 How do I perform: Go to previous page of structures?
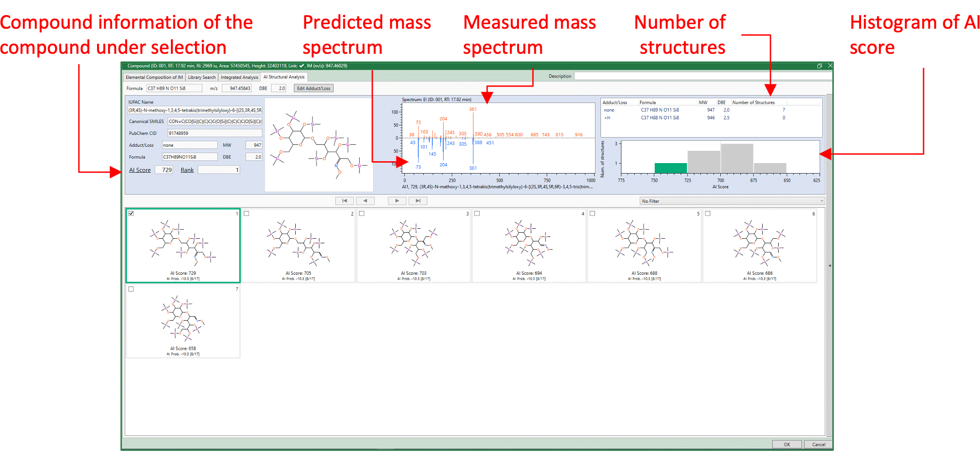pos(365,200)
